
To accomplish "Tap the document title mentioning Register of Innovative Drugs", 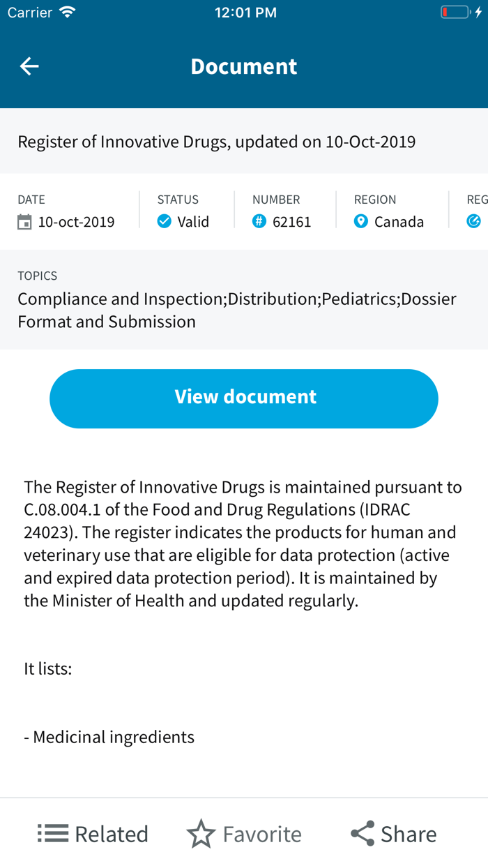I will coord(217,142).
